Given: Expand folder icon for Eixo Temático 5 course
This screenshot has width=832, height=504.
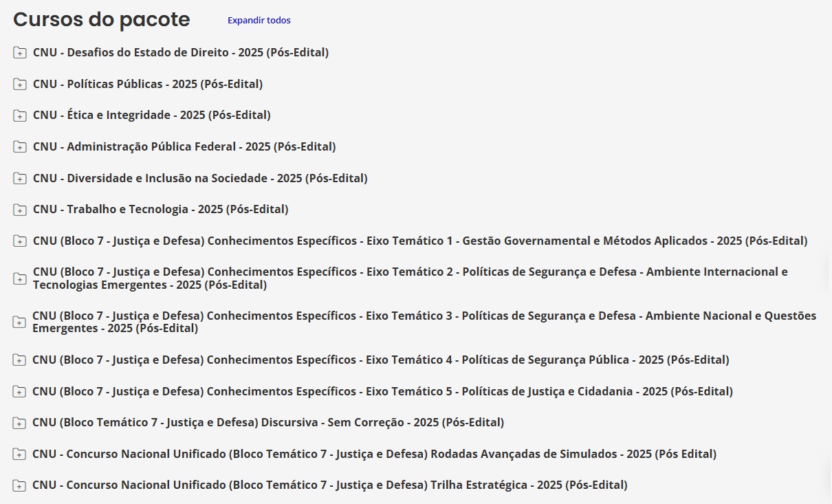Looking at the screenshot, I should 19,392.
